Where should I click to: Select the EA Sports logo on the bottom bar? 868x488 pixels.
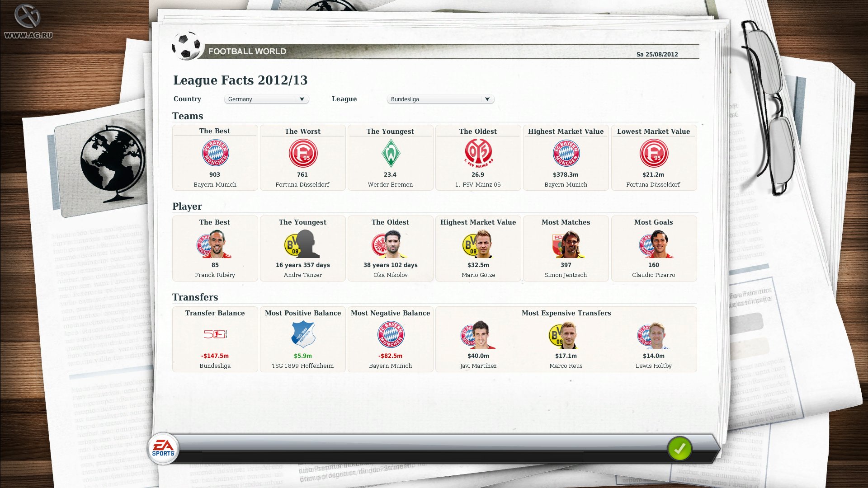164,448
